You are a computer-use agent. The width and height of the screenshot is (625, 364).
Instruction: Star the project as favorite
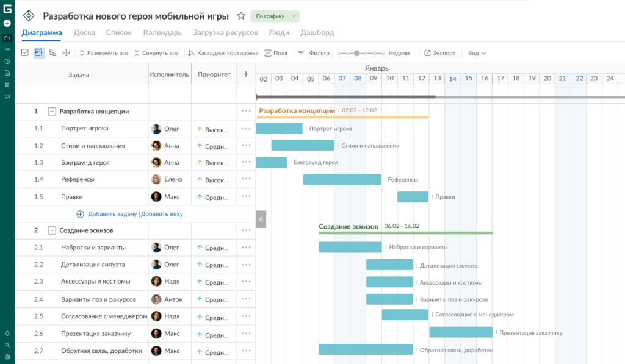[241, 16]
